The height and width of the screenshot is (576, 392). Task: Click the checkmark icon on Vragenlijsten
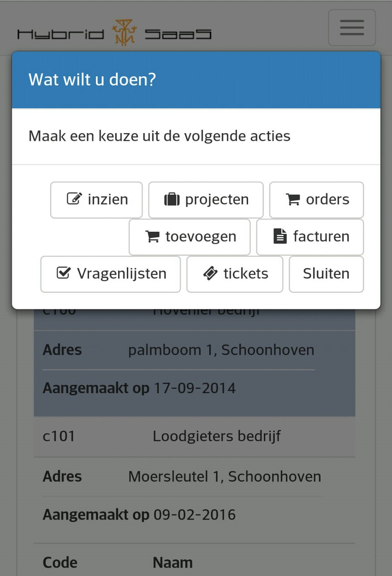pyautogui.click(x=64, y=273)
